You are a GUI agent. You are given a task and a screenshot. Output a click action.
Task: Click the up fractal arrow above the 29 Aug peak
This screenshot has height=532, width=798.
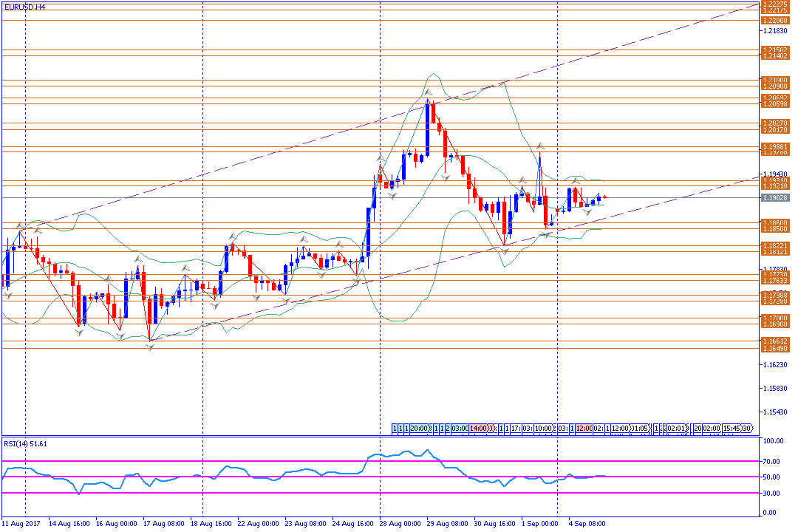427,92
